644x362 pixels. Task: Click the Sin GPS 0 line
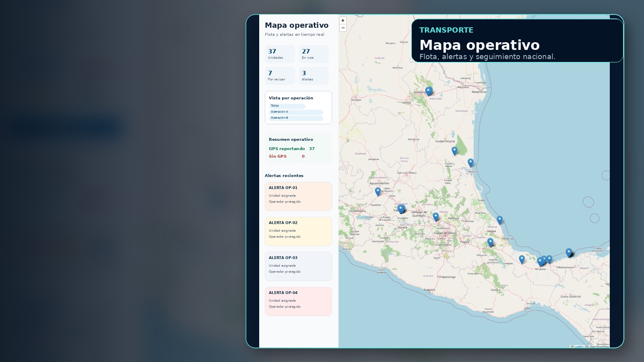point(287,156)
